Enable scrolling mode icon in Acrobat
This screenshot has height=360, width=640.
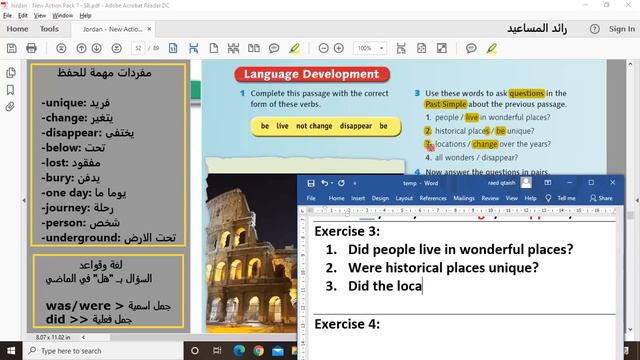[x=233, y=48]
